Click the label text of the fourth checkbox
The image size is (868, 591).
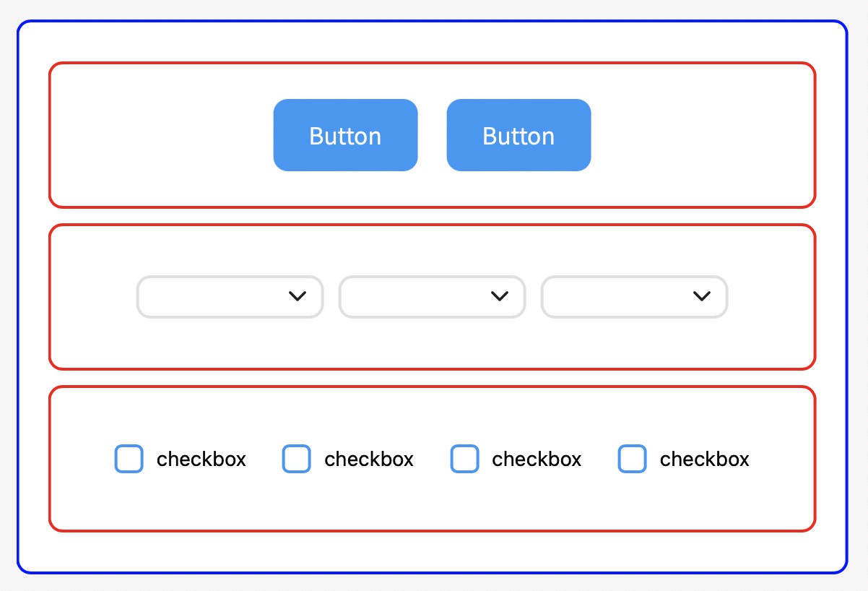click(x=705, y=459)
